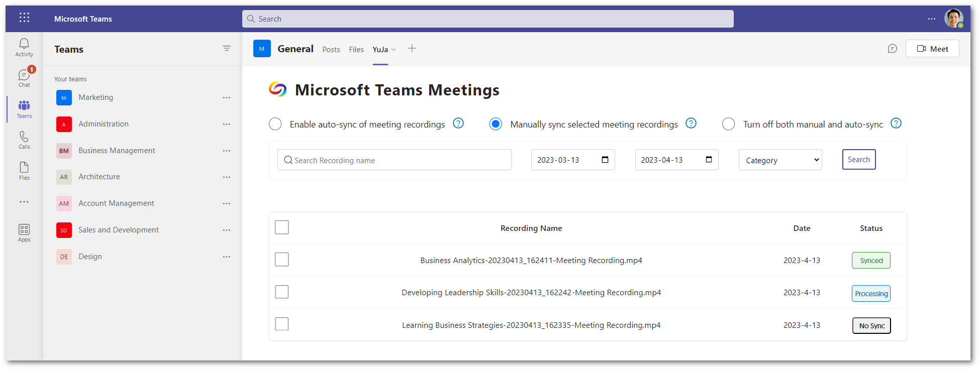Open the channel conversation icon

tap(893, 49)
